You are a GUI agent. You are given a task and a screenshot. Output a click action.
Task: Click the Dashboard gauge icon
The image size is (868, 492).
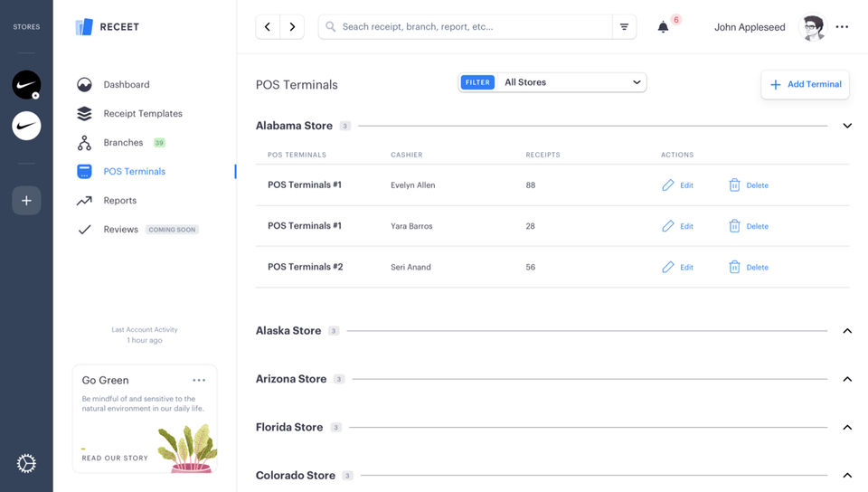click(x=84, y=85)
